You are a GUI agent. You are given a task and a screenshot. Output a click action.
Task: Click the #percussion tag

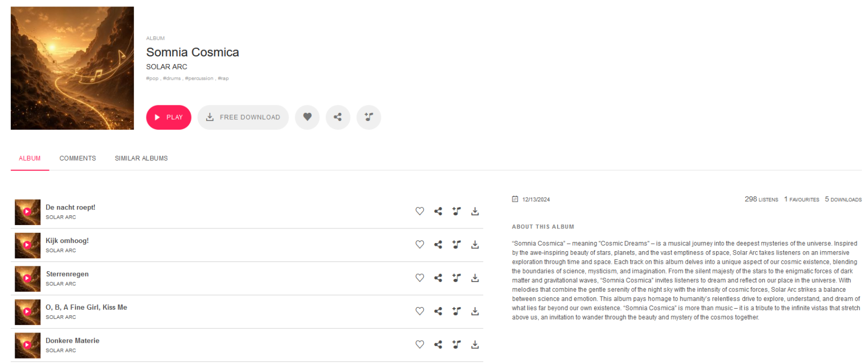coord(199,79)
